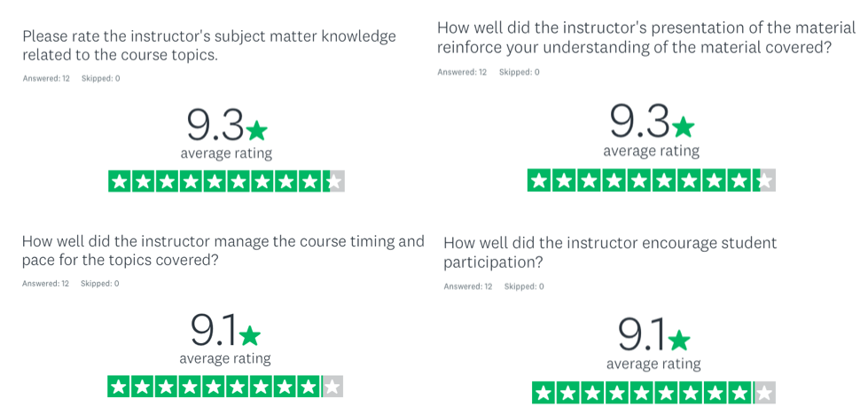868x415 pixels.
Task: Select the gray last star in the presentation rating bar
Action: 765,180
